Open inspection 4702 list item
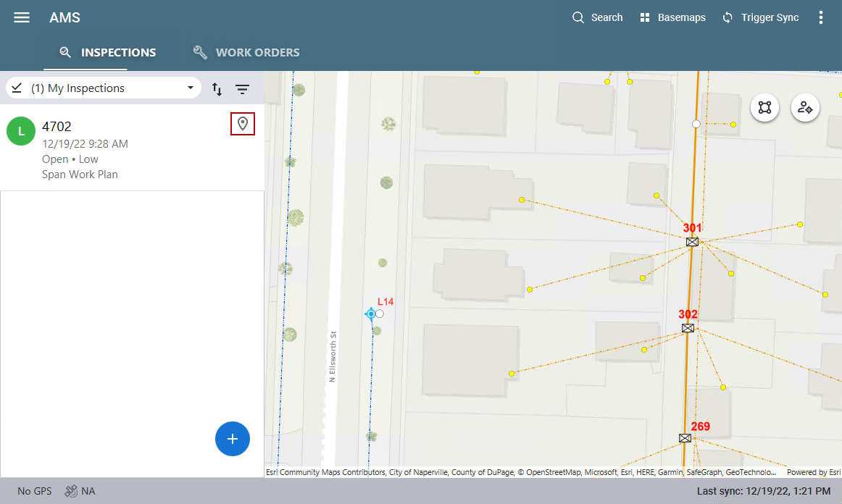This screenshot has height=504, width=842. point(116,148)
